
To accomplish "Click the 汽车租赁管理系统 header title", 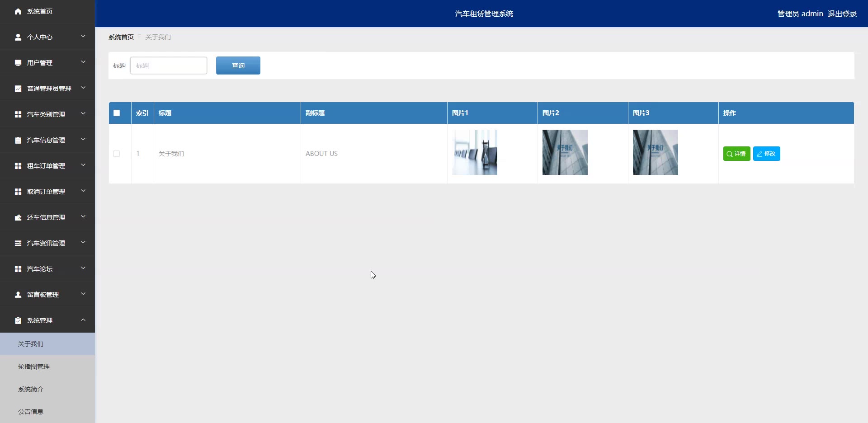I will (x=484, y=14).
